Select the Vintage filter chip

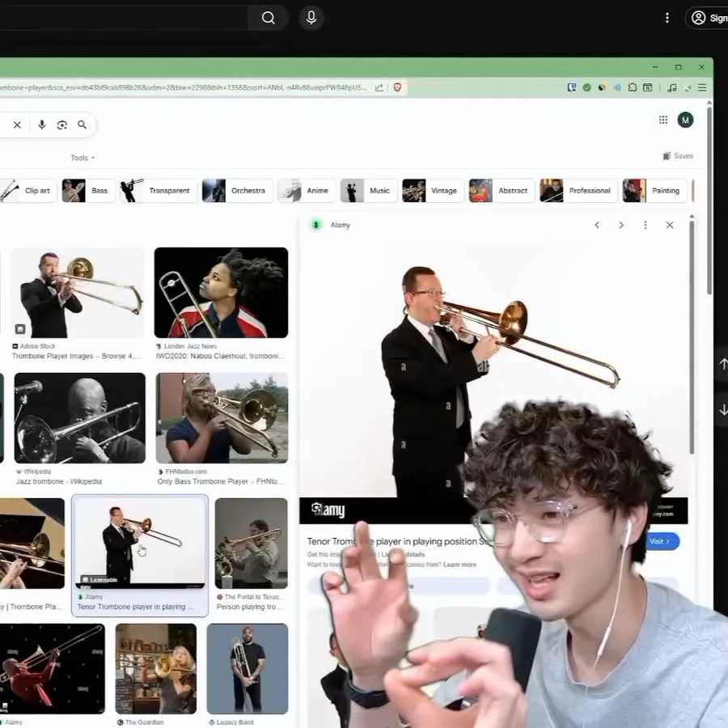coord(433,190)
